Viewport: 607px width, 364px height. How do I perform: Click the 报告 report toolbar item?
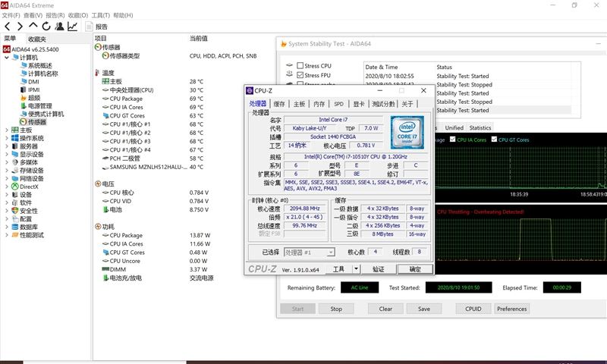(x=97, y=27)
